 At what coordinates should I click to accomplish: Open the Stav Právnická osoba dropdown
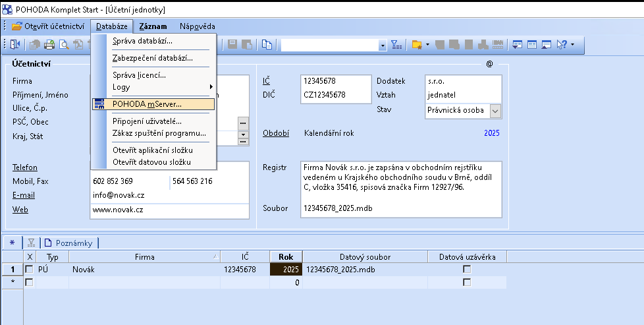click(x=495, y=110)
